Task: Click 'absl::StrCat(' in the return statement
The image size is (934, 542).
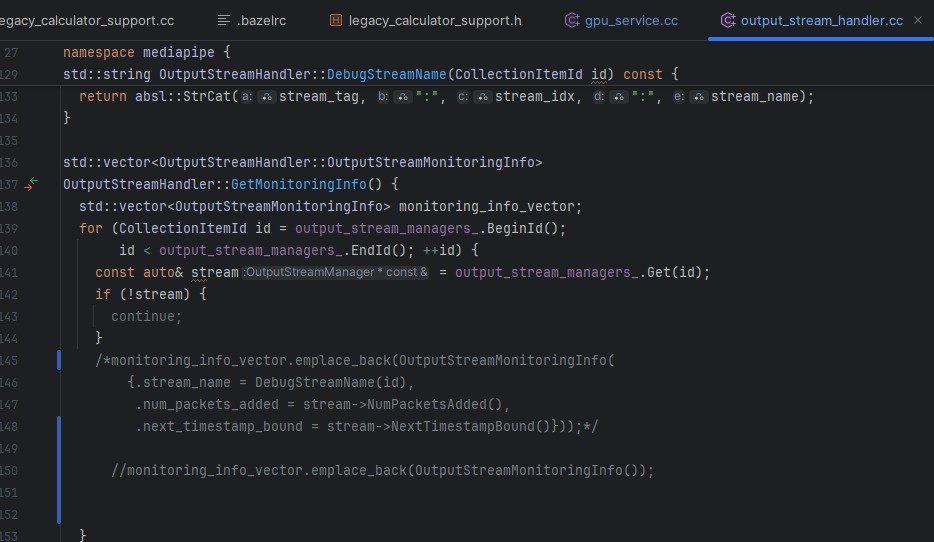Action: coord(186,96)
